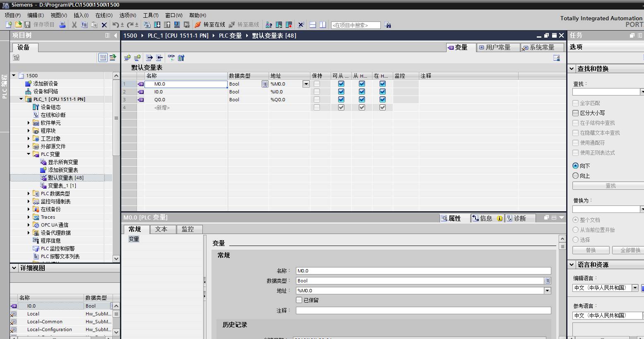Upload from device icon
Image resolution: width=644 pixels, height=339 pixels.
[x=167, y=25]
